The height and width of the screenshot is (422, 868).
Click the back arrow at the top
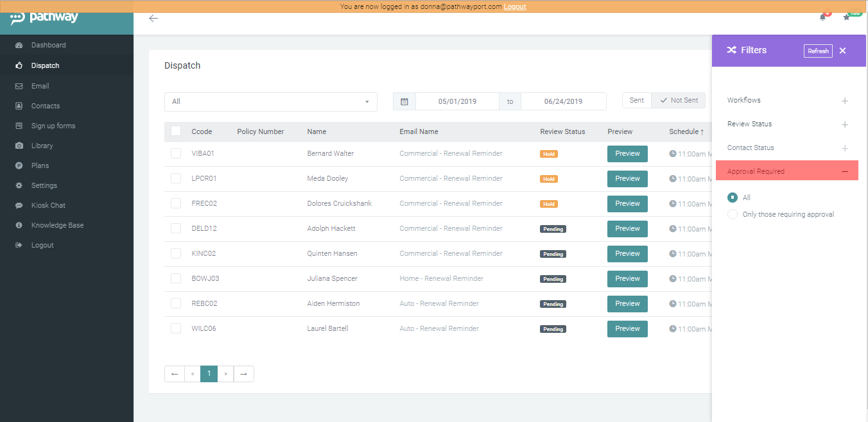[153, 18]
